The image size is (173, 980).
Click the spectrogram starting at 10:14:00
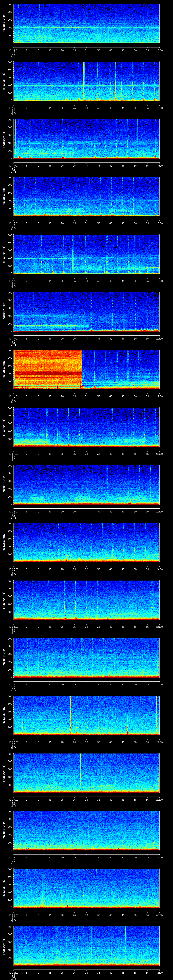point(86,24)
